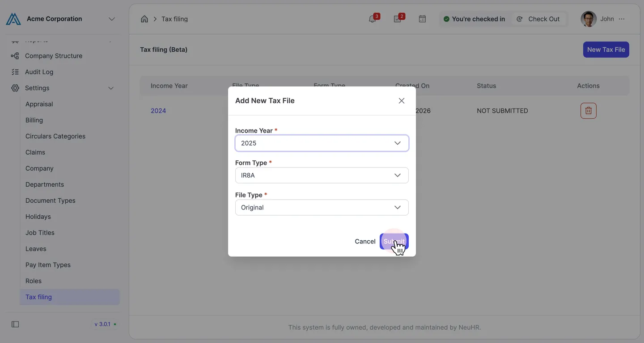644x343 pixels.
Task: Click the Settings gear icon
Action: click(15, 88)
